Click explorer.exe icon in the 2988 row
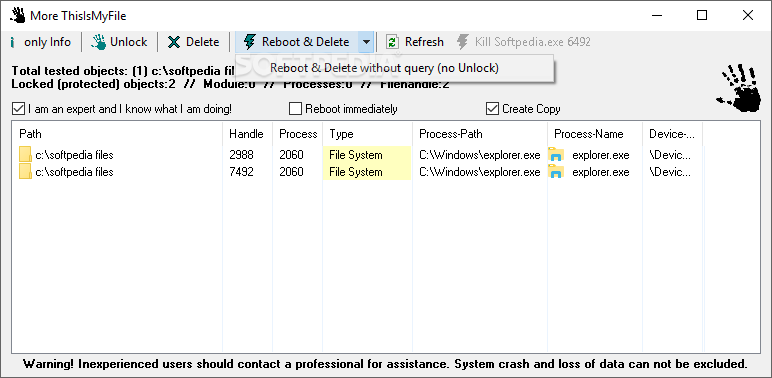 pyautogui.click(x=556, y=155)
